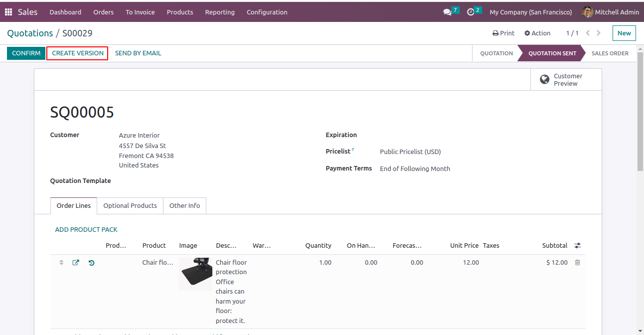
Task: Click SQ00005 quotation number heading
Action: 82,112
